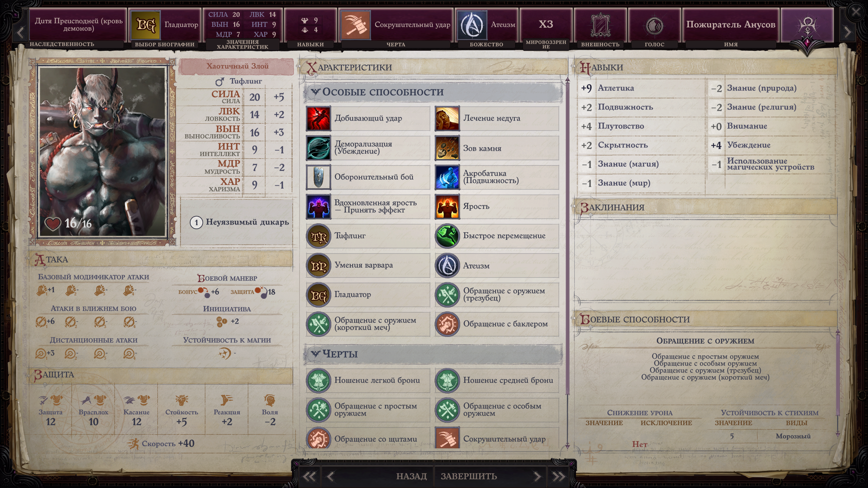868x488 pixels.
Task: Click the Добивающий удар ability icon
Action: (x=318, y=118)
